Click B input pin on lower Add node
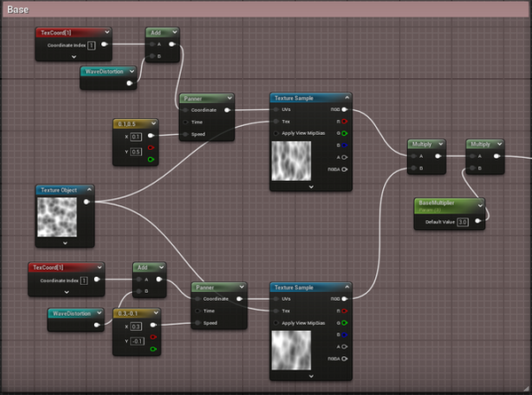This screenshot has height=395, width=532. coord(139,291)
